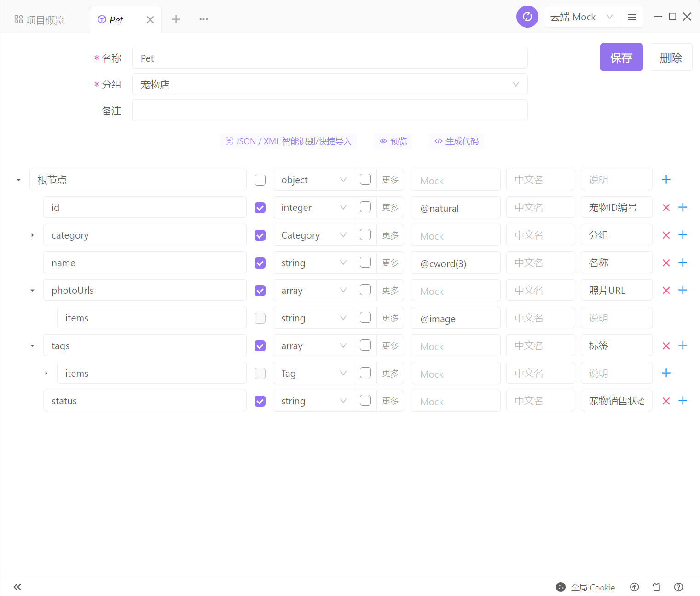Click 更多 in the tags row
Image resolution: width=700 pixels, height=596 pixels.
(390, 345)
